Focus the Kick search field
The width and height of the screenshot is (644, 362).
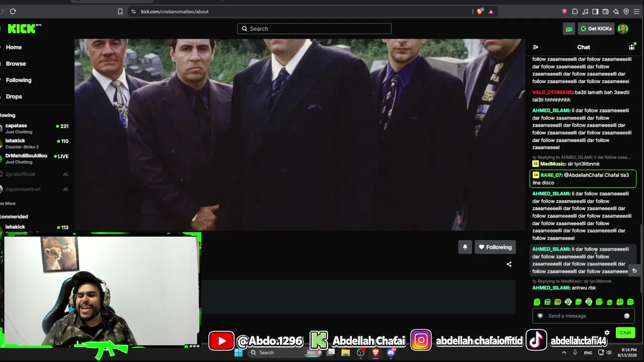[x=314, y=29]
